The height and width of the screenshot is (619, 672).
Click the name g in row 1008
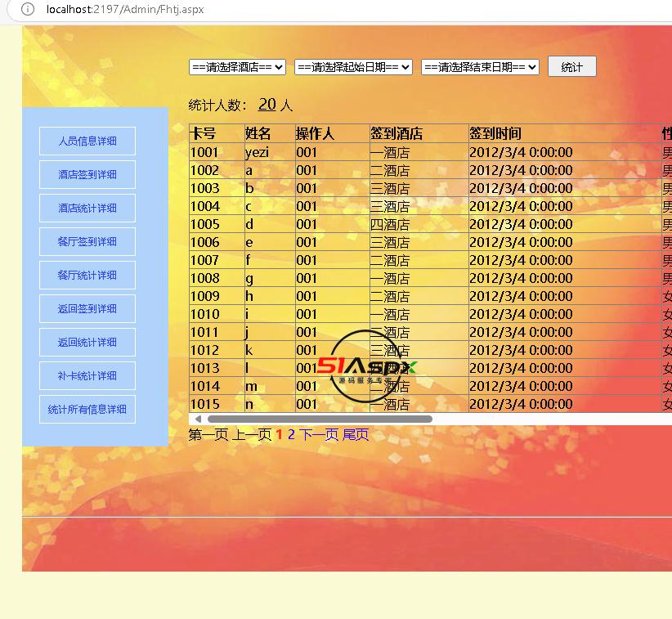coord(249,279)
